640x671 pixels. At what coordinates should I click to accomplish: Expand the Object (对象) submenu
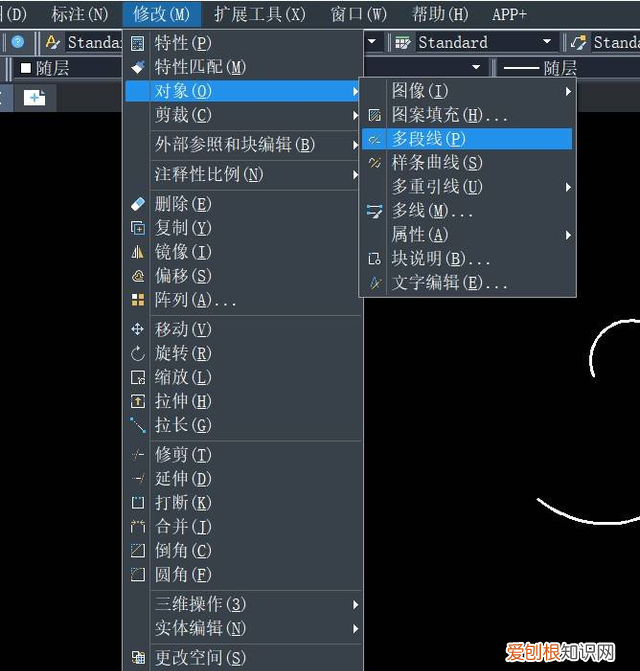[242, 91]
